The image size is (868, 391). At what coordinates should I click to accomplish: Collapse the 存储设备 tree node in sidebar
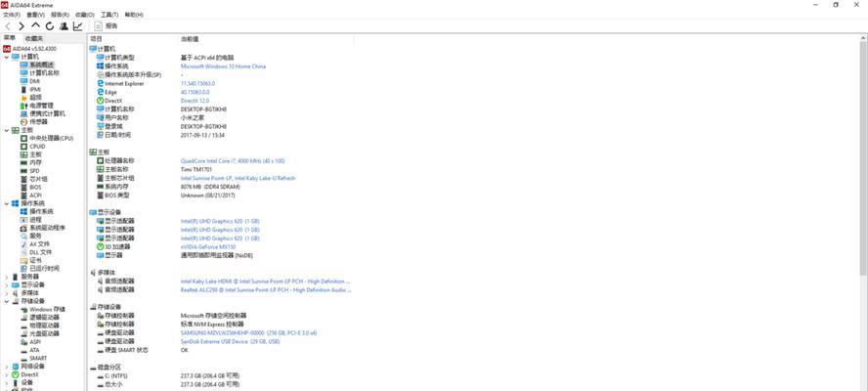(x=6, y=301)
